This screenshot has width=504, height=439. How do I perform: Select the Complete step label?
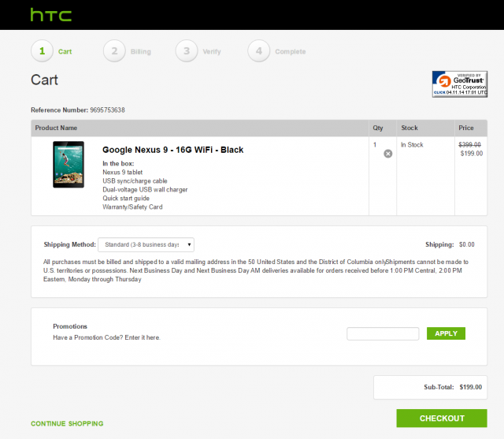coord(290,52)
